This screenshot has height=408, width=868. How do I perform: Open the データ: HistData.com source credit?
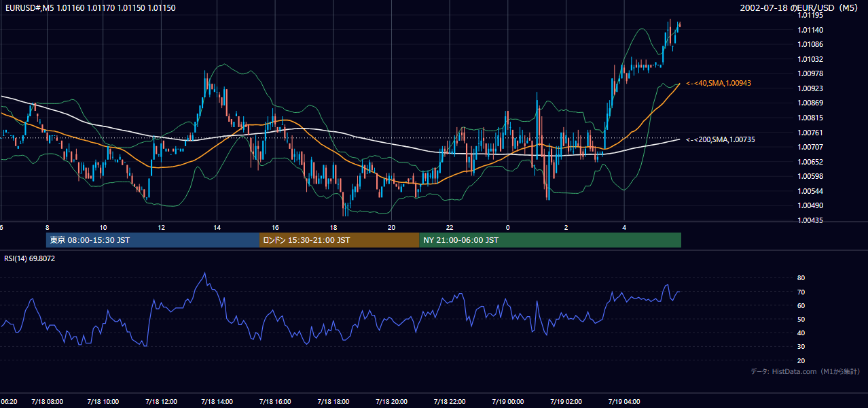pyautogui.click(x=805, y=371)
